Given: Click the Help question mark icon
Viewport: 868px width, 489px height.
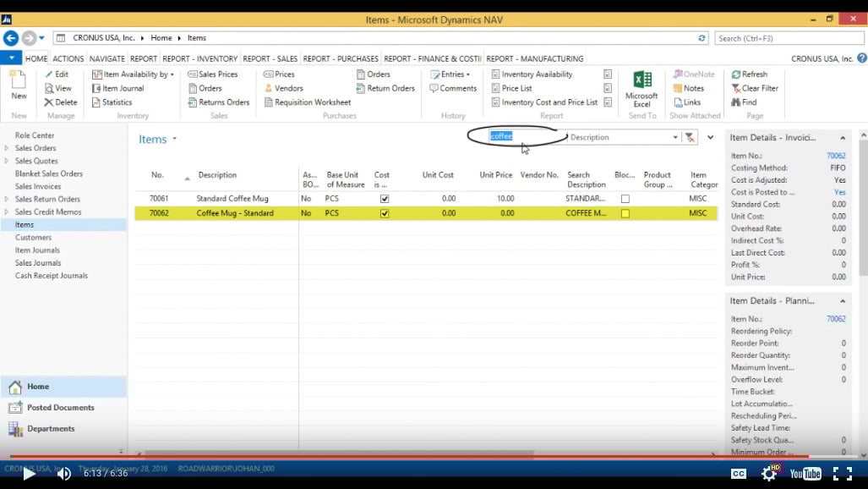Looking at the screenshot, I should (862, 58).
